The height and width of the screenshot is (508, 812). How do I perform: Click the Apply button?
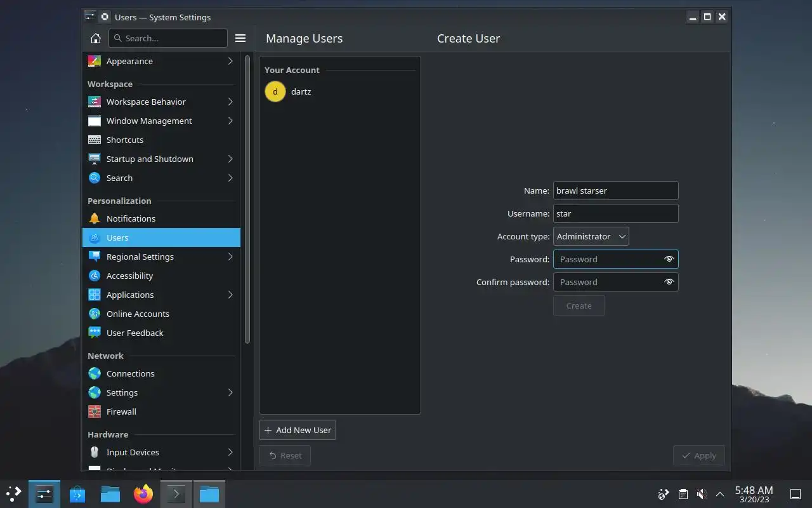[699, 455]
